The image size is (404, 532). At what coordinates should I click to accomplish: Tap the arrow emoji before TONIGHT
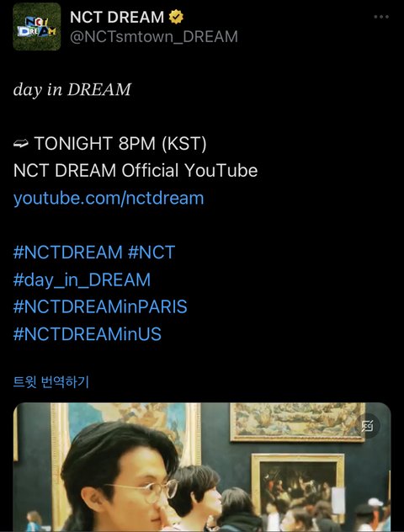click(21, 144)
